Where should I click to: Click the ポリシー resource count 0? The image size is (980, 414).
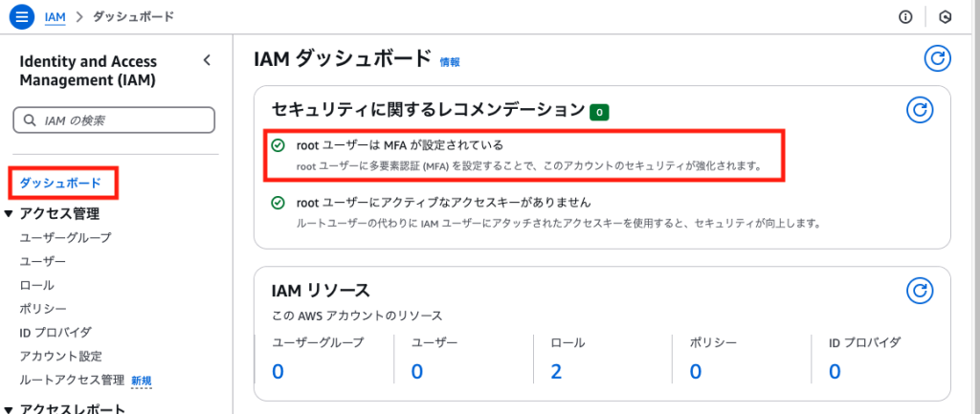695,372
